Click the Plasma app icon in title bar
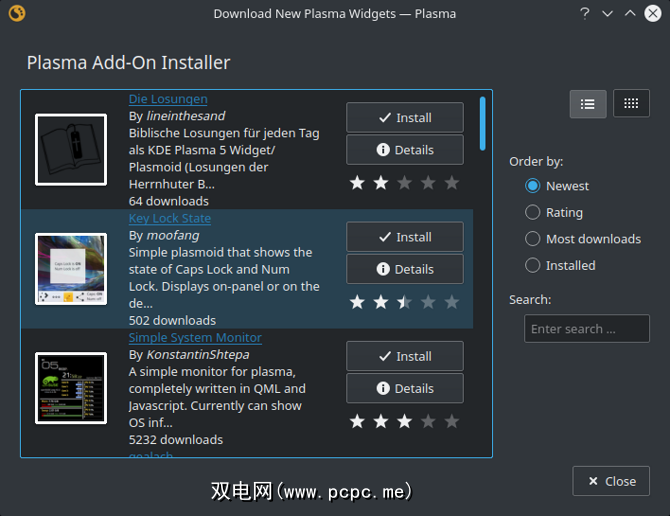The width and height of the screenshot is (670, 516). pyautogui.click(x=16, y=14)
